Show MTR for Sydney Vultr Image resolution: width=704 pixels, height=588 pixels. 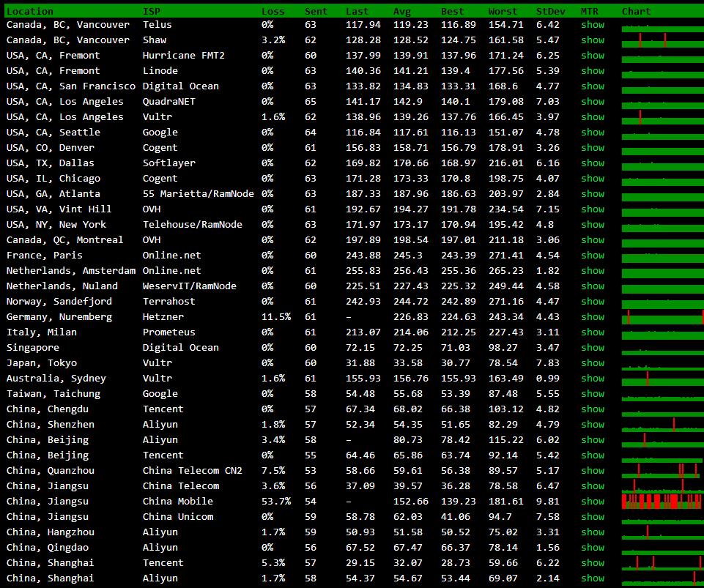click(593, 379)
